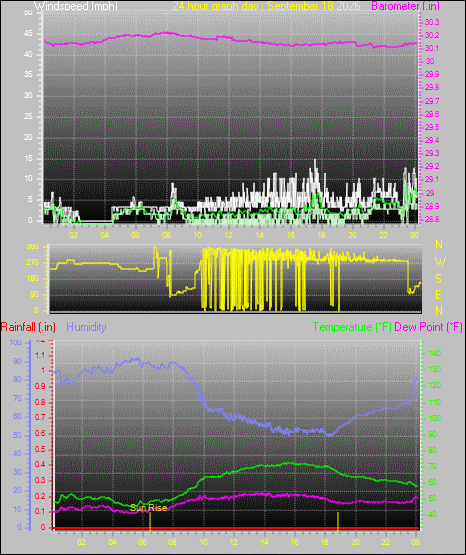
Task: Click the W compass direction label
Action: [x=440, y=262]
